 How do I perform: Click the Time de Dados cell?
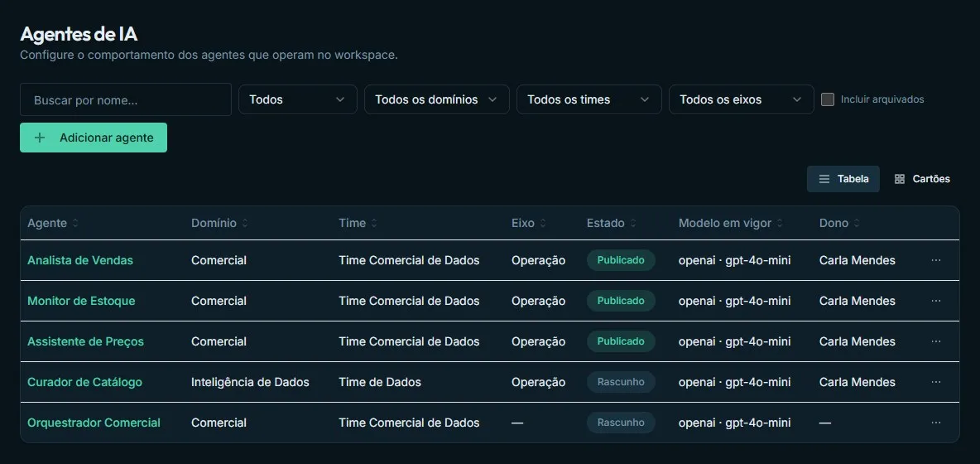[380, 382]
